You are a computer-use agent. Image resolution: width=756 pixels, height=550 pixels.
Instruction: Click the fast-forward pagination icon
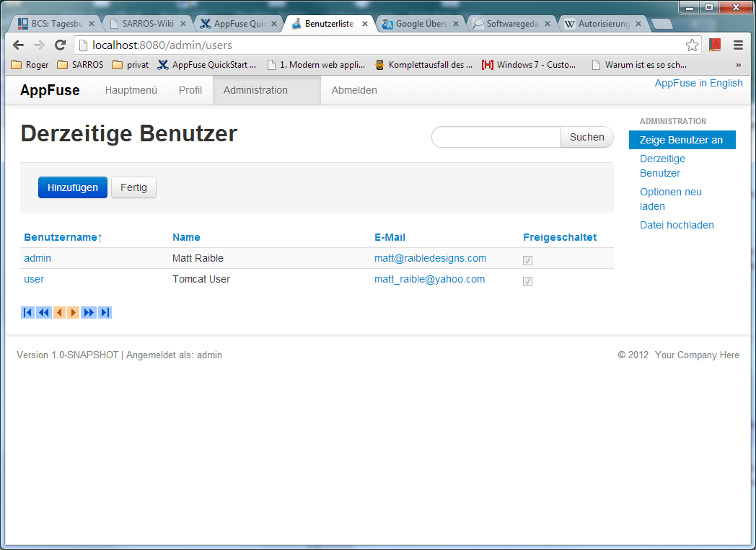tap(88, 312)
